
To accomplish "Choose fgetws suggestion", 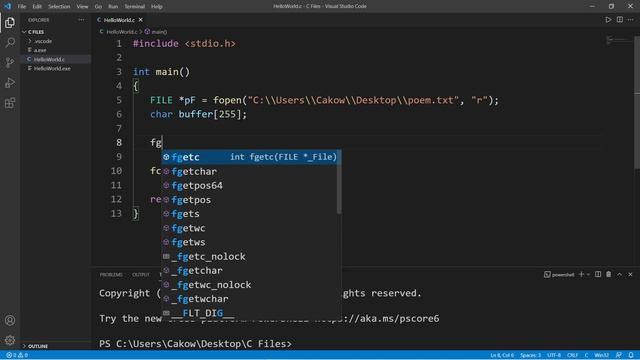I will [x=249, y=242].
